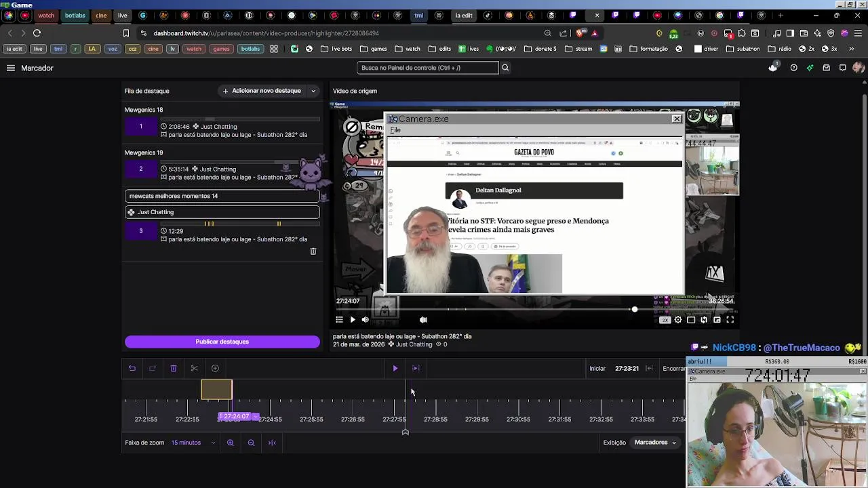Open the 'ia edit' bookmark
The image size is (868, 488).
point(14,49)
